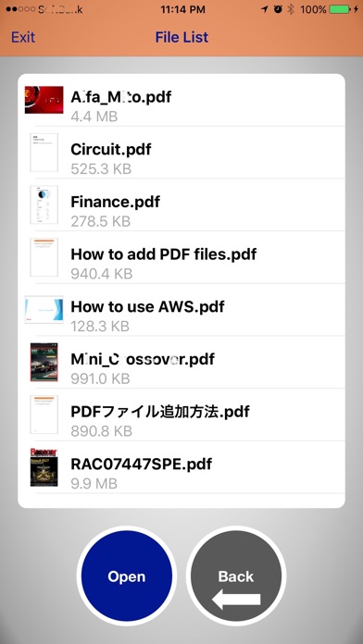Choose the Finance.pdf file entry
363x644 pixels.
pyautogui.click(x=181, y=204)
